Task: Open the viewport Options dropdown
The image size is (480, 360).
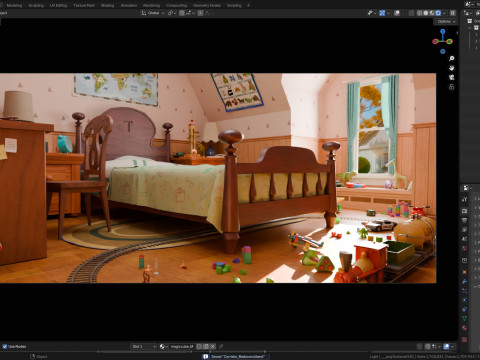Action: [x=446, y=21]
